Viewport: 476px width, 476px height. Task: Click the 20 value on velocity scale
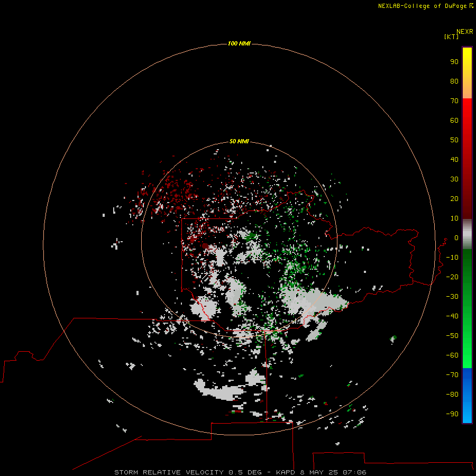(454, 198)
